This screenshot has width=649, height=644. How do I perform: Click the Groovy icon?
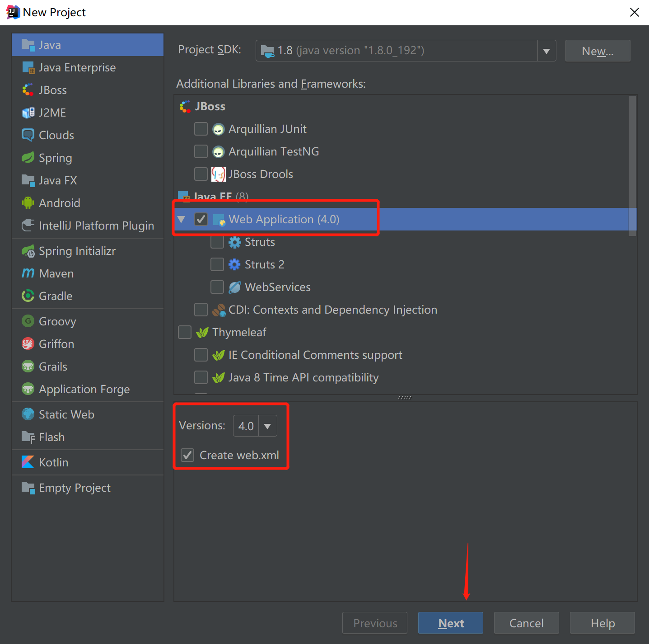click(x=28, y=321)
